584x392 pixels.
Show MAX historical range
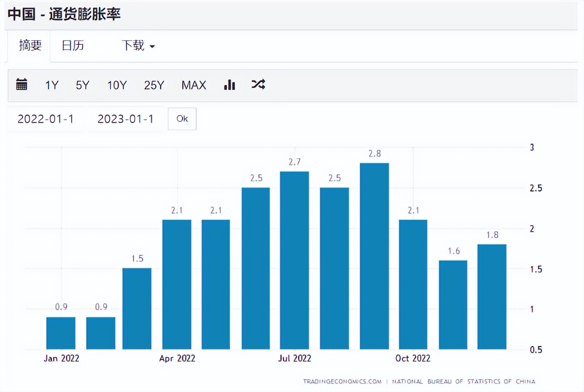(194, 85)
